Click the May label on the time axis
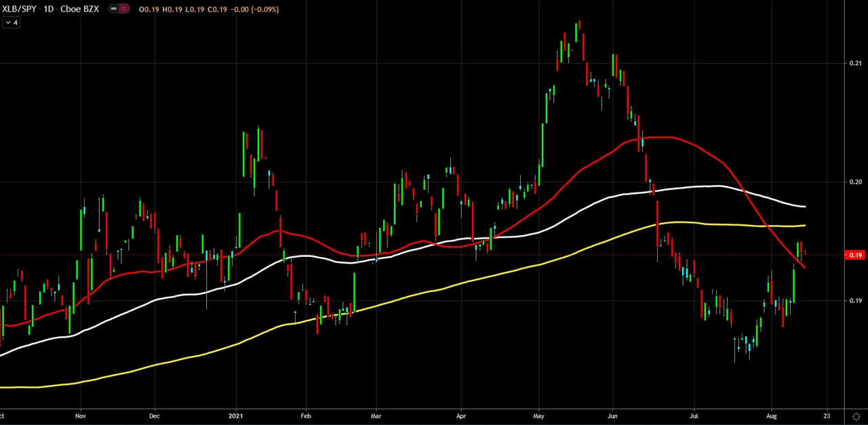 click(539, 416)
